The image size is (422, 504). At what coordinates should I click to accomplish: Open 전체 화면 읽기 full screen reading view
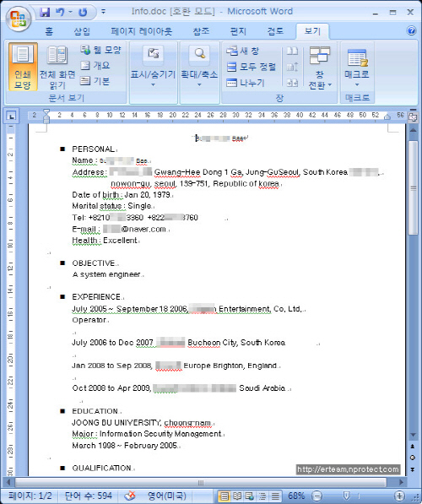(x=57, y=67)
